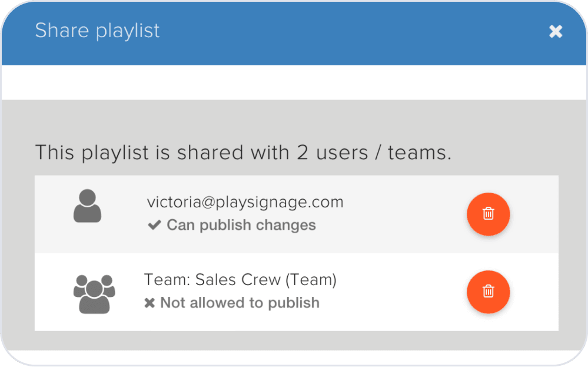The image size is (588, 367).
Task: Delete share for victoria@playsignage.com
Action: (x=488, y=214)
